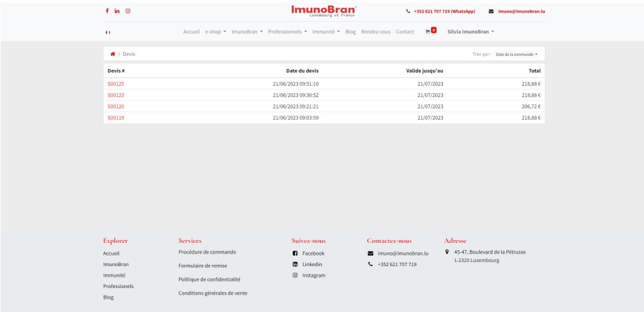Click the ImunoBran logo
This screenshot has height=312, width=644.
pyautogui.click(x=323, y=10)
